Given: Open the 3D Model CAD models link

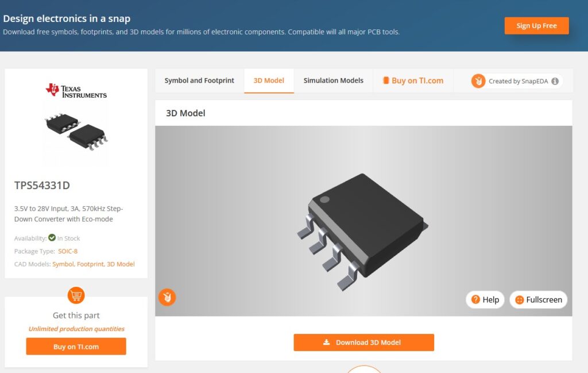Looking at the screenshot, I should (121, 264).
